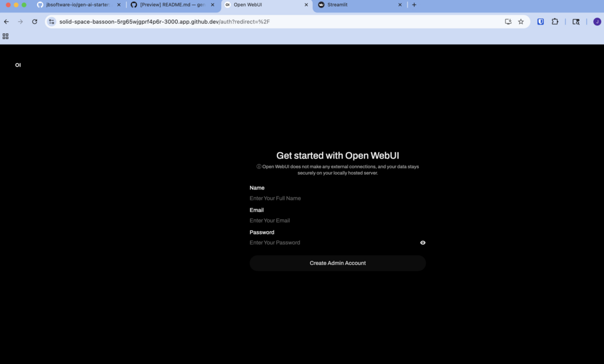604x364 pixels.
Task: Focus the Enter Your Full Name field
Action: [x=337, y=198]
